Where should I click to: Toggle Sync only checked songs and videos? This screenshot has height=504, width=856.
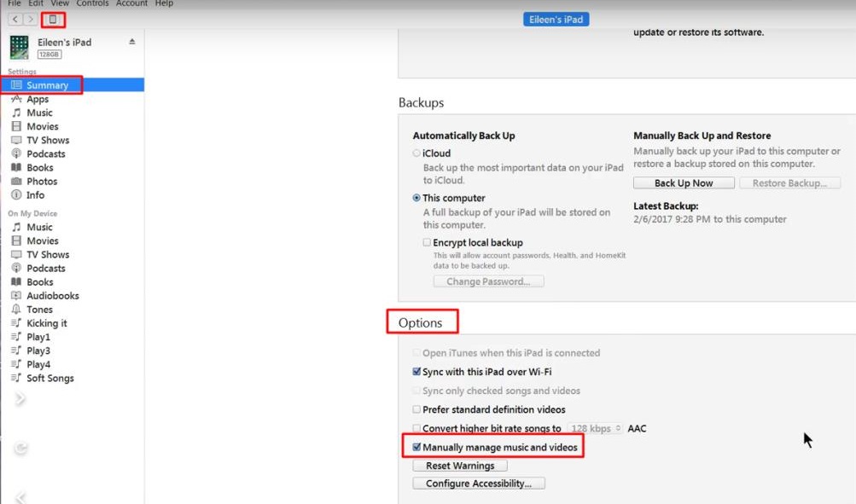(x=416, y=391)
